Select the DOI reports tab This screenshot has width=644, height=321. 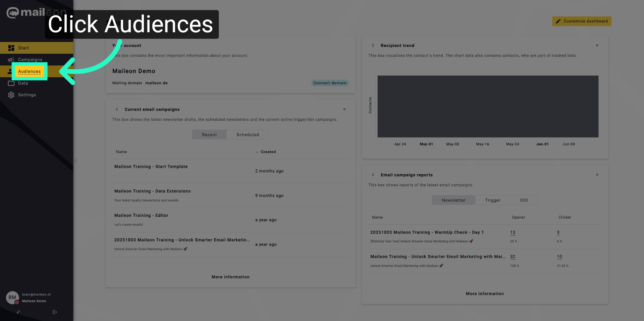(x=524, y=200)
